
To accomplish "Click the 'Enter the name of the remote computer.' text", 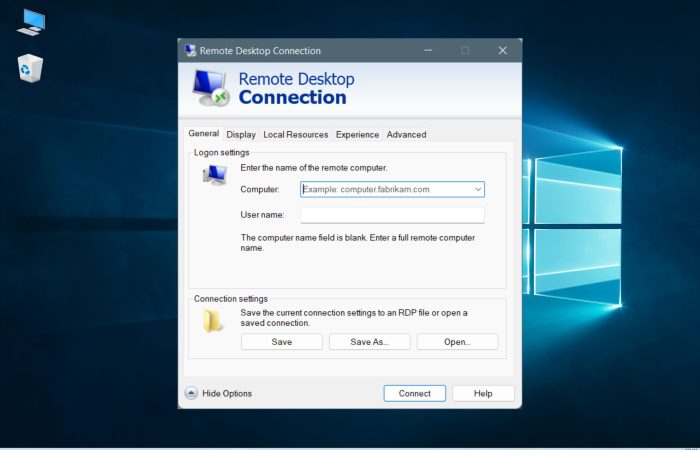I will pos(314,168).
